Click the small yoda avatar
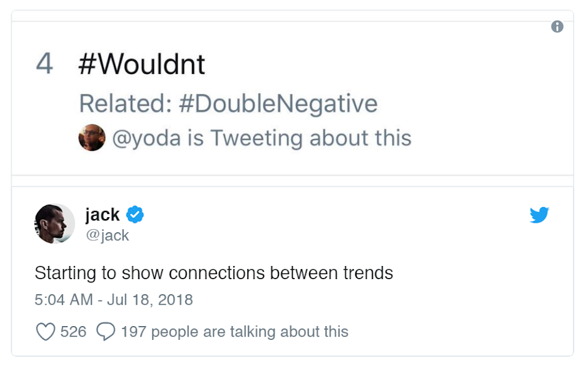The height and width of the screenshot is (373, 588). tap(92, 138)
